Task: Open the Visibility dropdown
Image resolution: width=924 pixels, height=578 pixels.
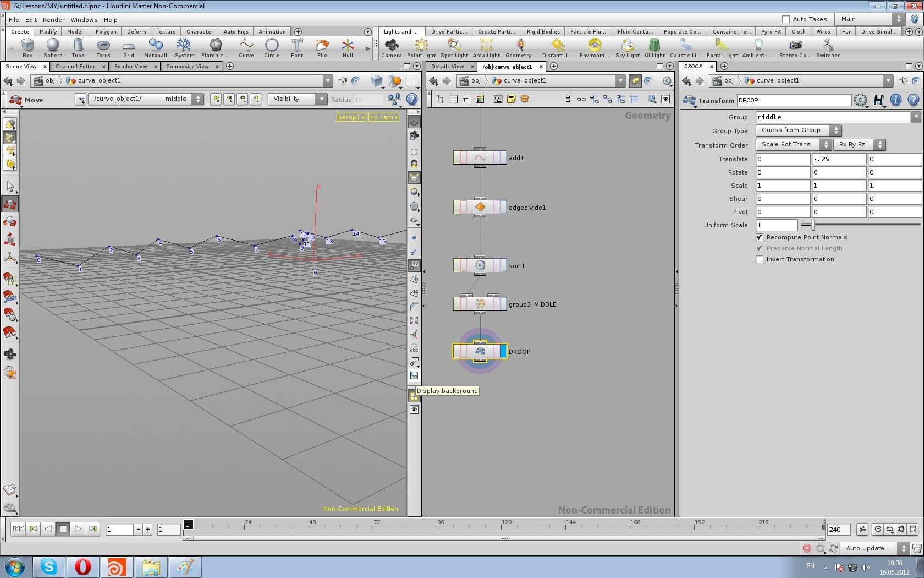Action: coord(298,99)
